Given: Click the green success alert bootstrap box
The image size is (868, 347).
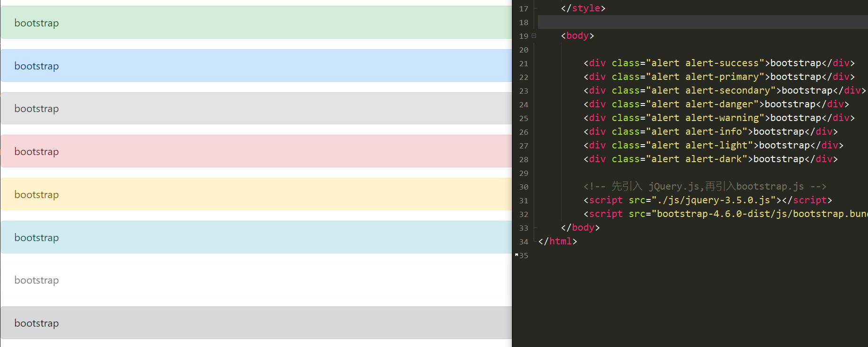Looking at the screenshot, I should (x=256, y=23).
